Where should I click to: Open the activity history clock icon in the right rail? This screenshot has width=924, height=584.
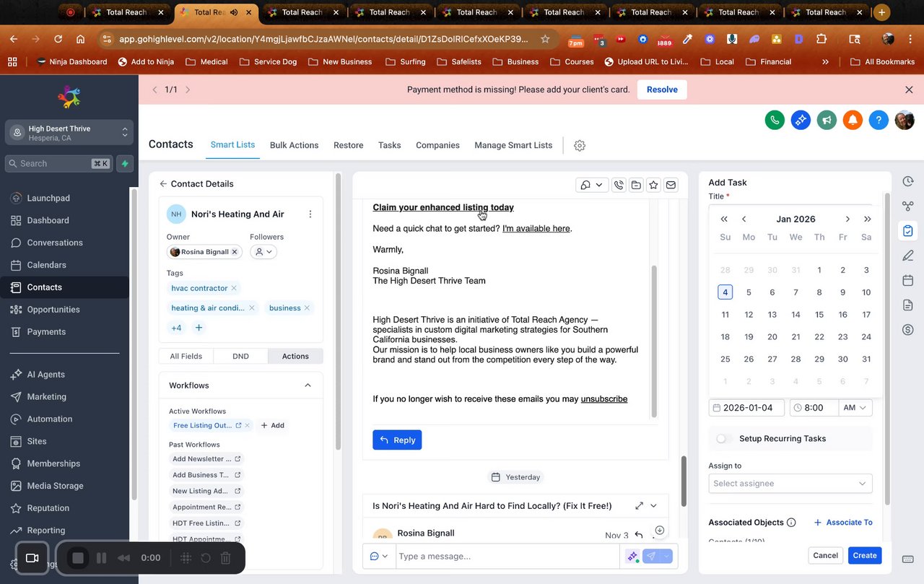[908, 182]
